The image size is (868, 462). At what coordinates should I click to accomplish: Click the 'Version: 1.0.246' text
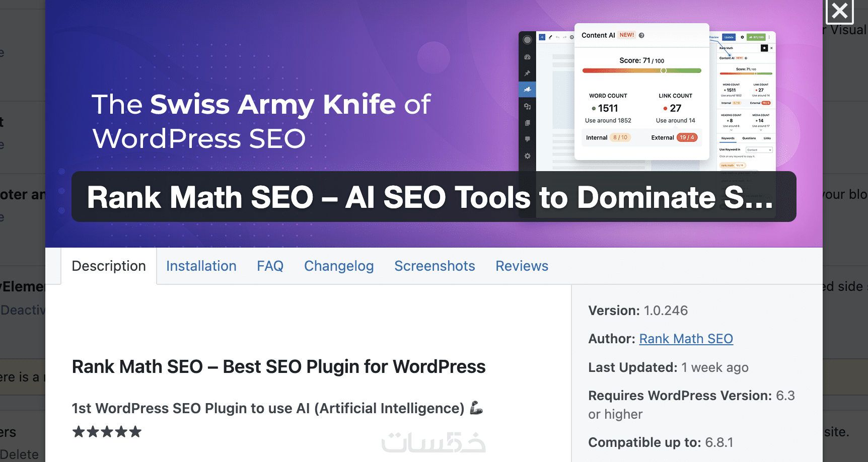(638, 311)
